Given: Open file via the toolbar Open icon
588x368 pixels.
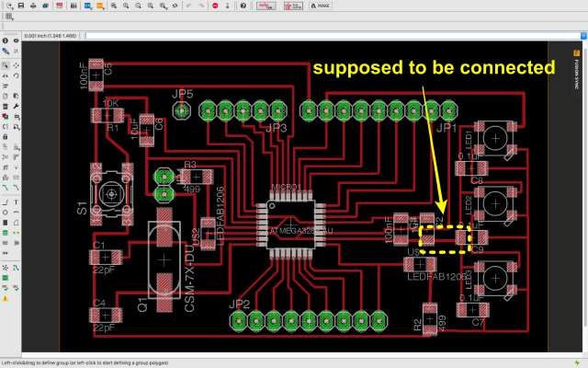Looking at the screenshot, I should click(9, 6).
